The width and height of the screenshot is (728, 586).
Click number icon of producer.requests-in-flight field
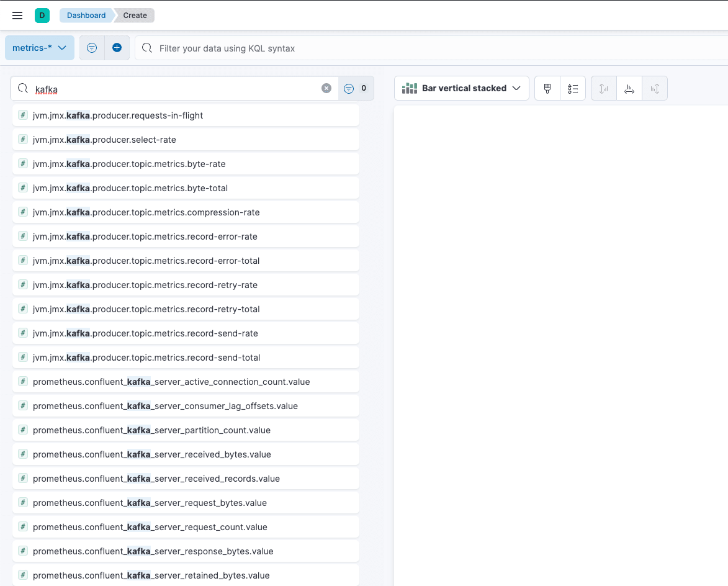(x=23, y=115)
